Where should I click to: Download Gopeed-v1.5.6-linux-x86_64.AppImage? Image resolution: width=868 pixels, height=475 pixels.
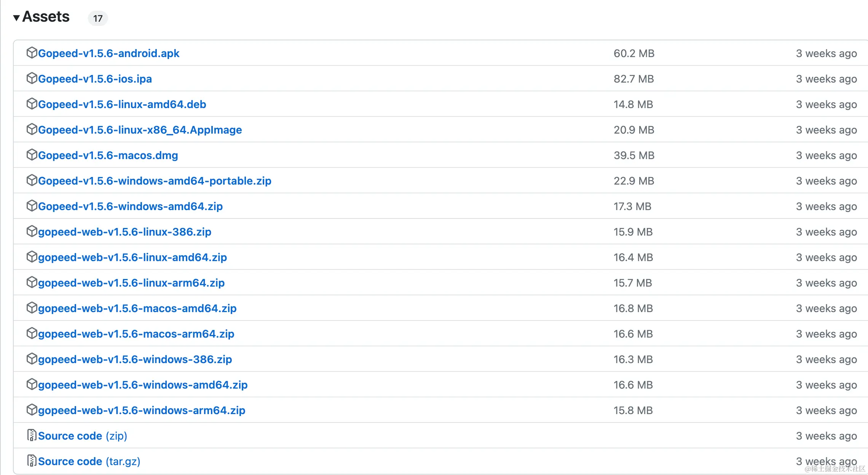pyautogui.click(x=140, y=130)
